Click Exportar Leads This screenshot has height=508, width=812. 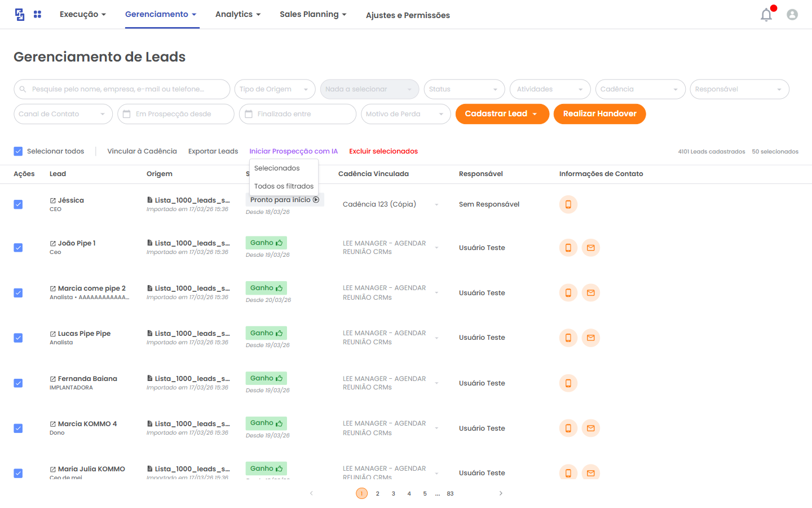[x=213, y=151]
